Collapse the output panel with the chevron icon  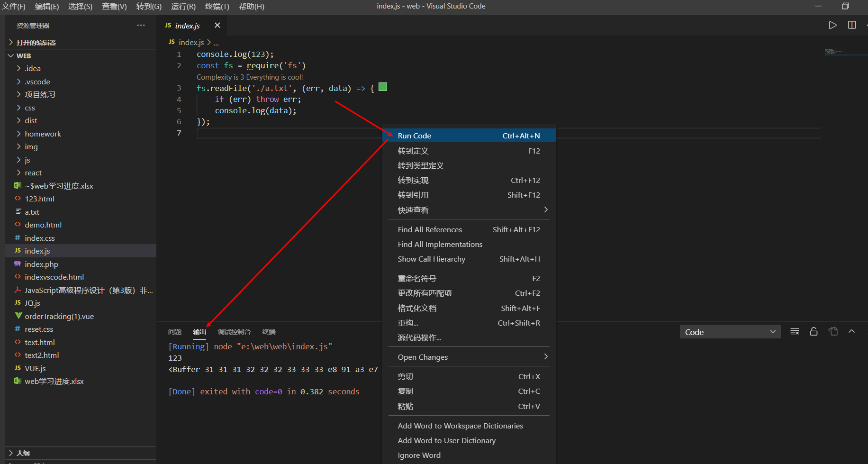click(851, 331)
